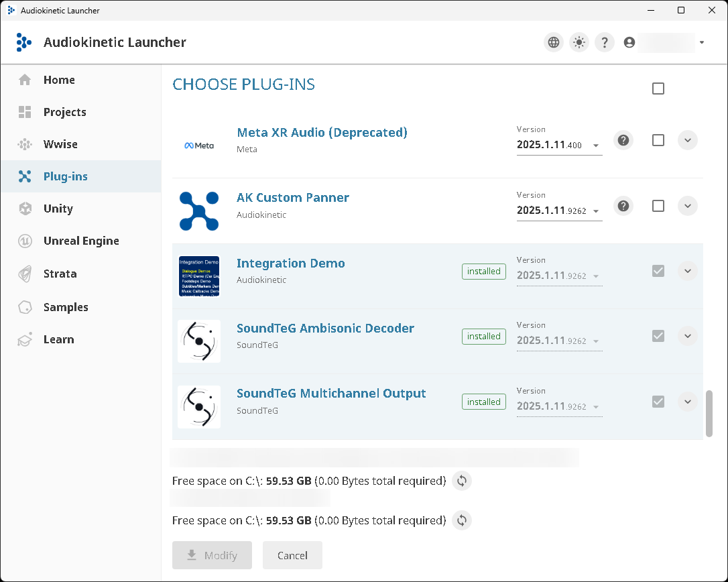This screenshot has height=582, width=728.
Task: Open the account dropdown arrow in header
Action: tap(702, 42)
